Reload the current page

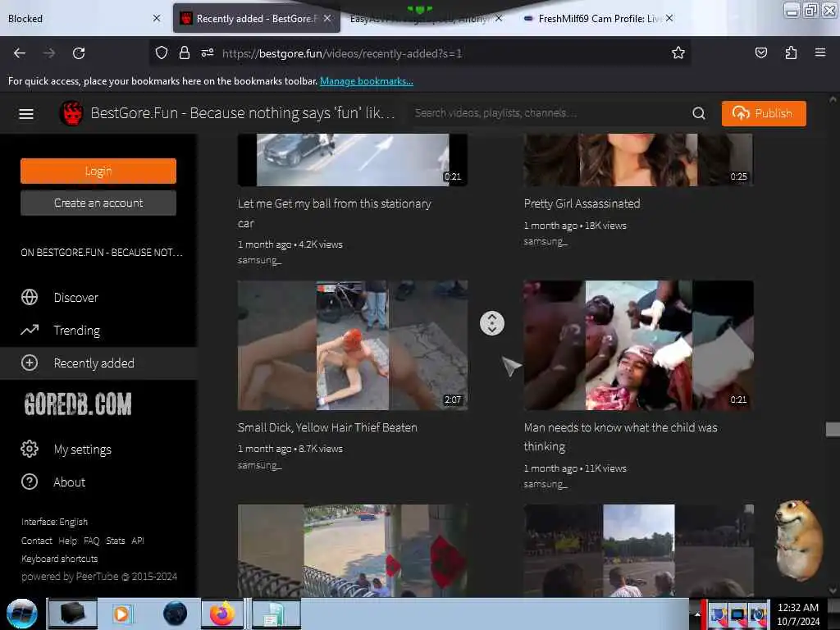[79, 53]
